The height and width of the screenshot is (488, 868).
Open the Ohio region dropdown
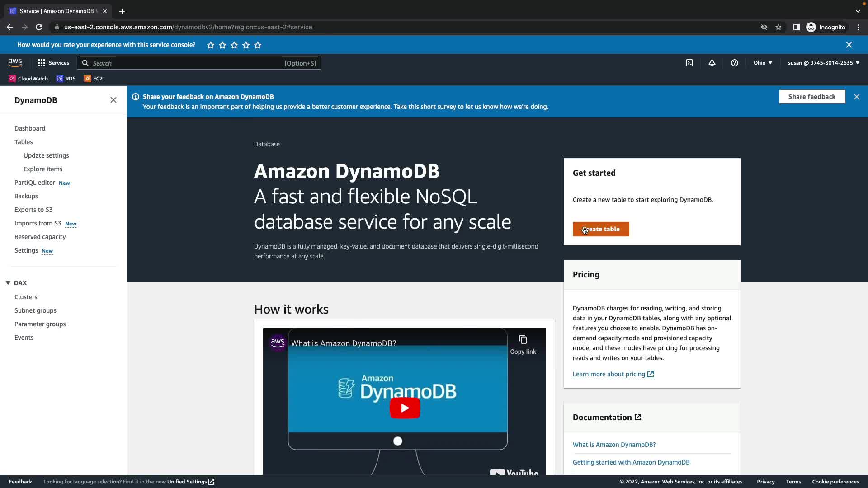763,63
